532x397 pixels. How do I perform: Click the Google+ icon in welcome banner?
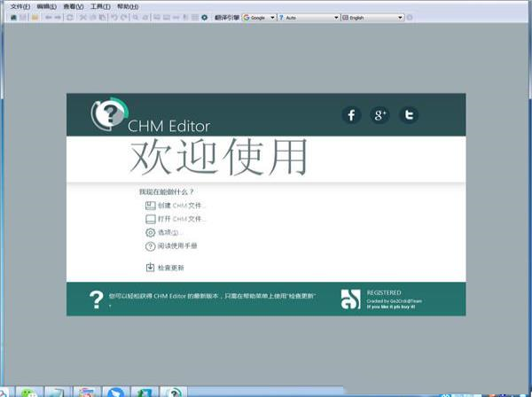point(379,115)
